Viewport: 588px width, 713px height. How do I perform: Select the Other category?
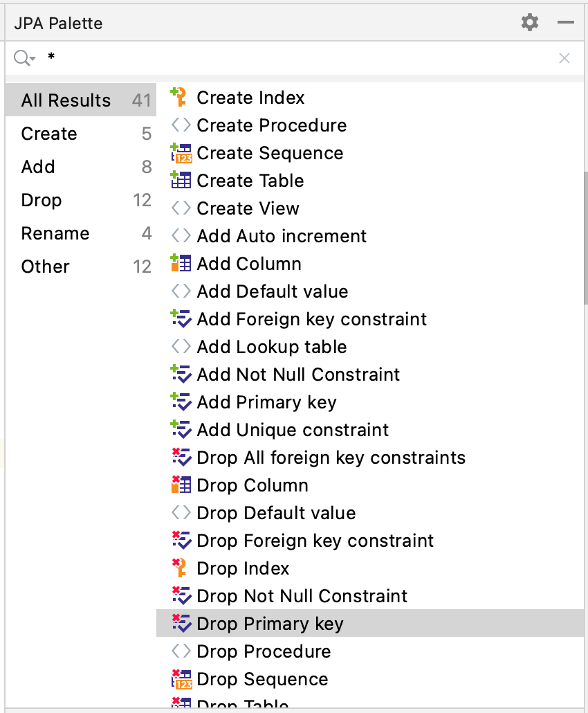click(x=81, y=267)
